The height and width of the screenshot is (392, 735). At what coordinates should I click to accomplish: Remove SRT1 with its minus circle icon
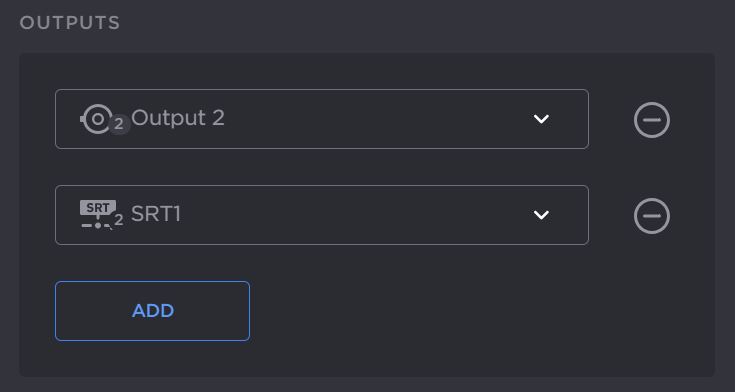pos(652,216)
